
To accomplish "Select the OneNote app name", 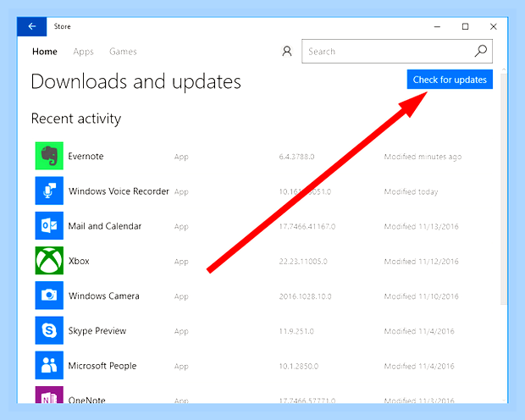I will 86,400.
